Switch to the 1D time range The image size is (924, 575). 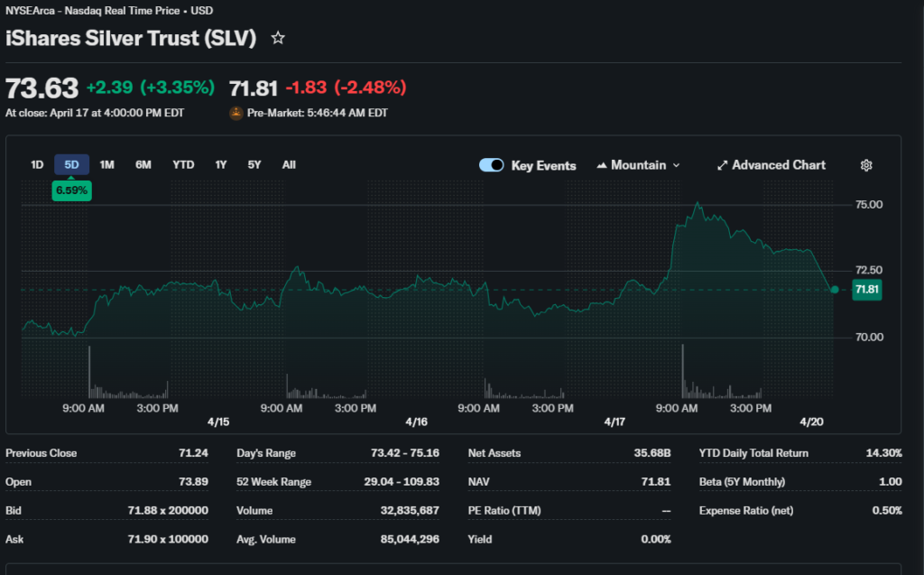[37, 164]
